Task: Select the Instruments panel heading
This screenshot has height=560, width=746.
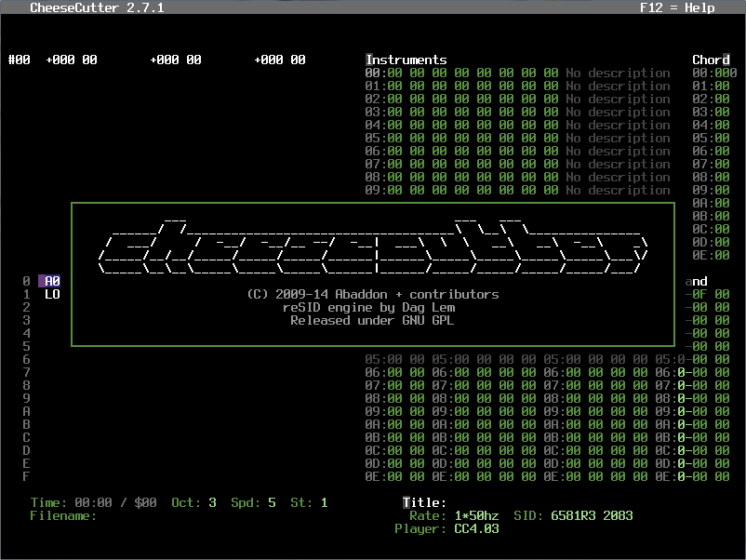Action: click(x=406, y=60)
